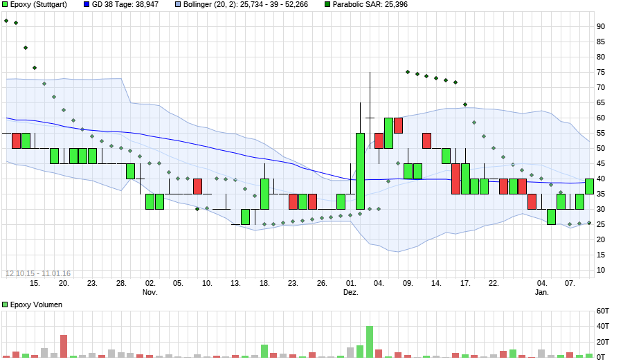
Task: Click the '40' price axis label
Action: click(x=601, y=179)
